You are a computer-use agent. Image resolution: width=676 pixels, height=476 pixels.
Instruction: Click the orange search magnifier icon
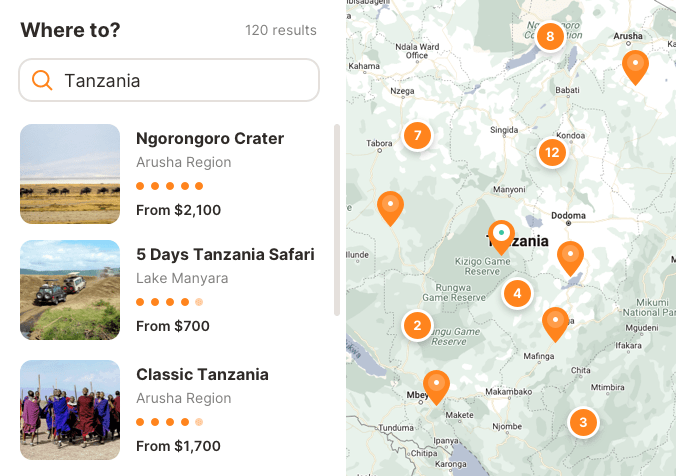pos(42,81)
